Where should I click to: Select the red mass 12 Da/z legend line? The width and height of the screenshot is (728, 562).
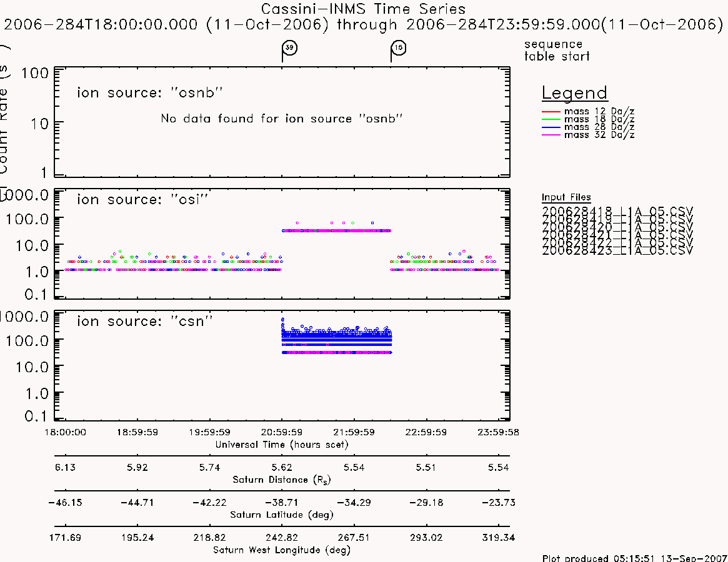[x=551, y=112]
